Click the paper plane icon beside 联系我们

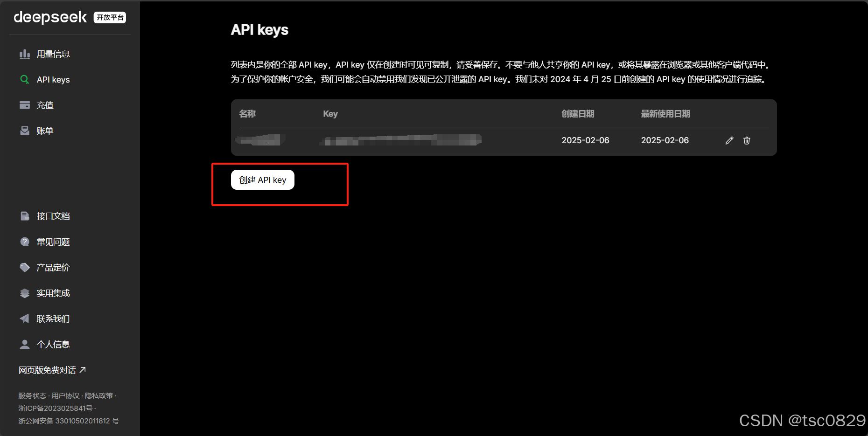pos(25,318)
